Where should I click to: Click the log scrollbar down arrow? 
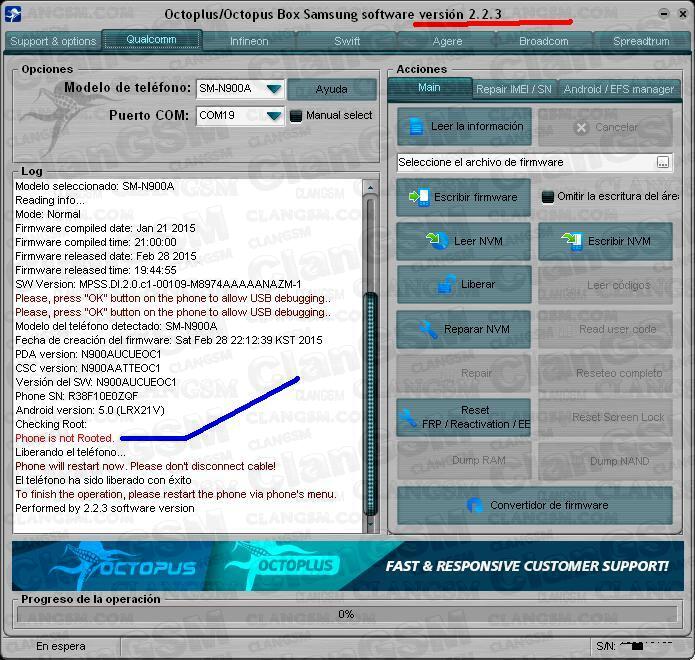click(371, 525)
